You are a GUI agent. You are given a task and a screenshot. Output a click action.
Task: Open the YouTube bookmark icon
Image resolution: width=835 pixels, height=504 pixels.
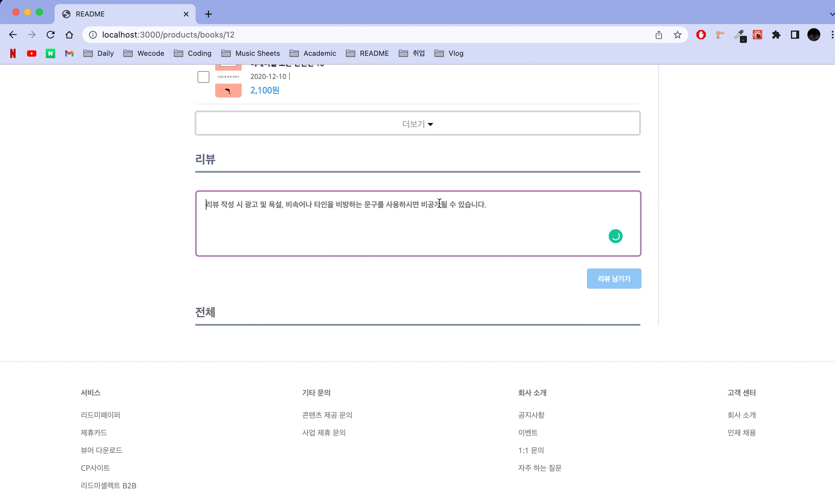click(x=31, y=53)
